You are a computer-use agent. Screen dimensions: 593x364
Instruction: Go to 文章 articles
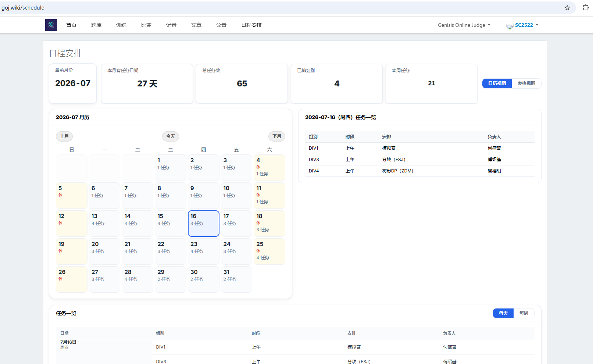click(x=196, y=25)
